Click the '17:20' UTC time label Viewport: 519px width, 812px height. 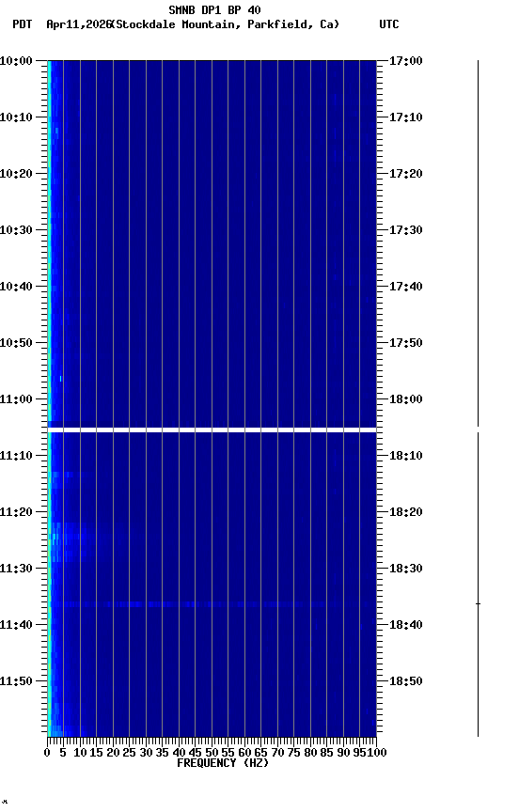[406, 174]
